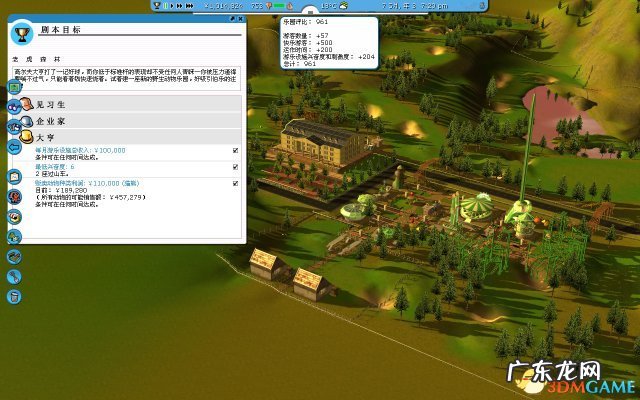Open guests binoculars sidebar button
Viewport: 640px width, 400px height.
(x=14, y=107)
